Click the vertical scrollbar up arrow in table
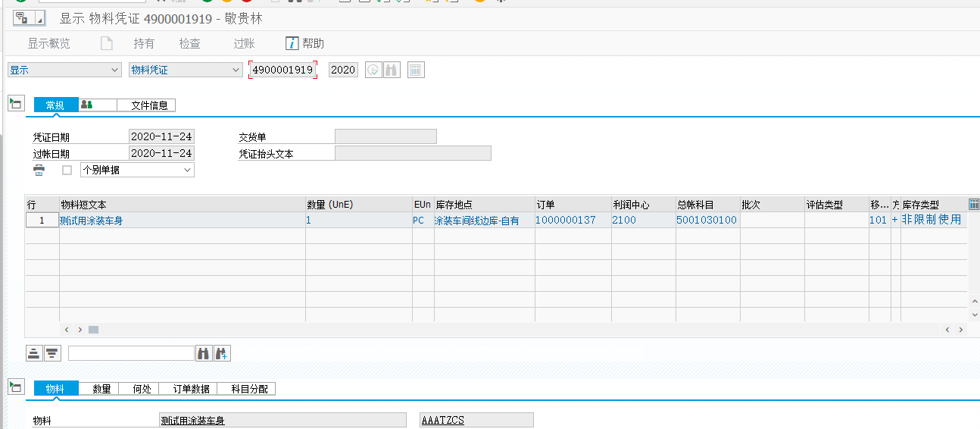The width and height of the screenshot is (980, 429). pyautogui.click(x=974, y=302)
